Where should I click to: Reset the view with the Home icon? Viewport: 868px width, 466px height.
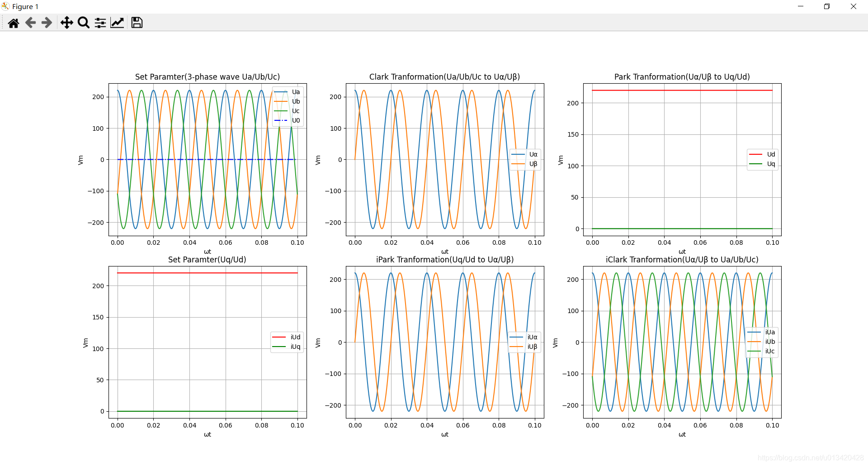tap(14, 23)
